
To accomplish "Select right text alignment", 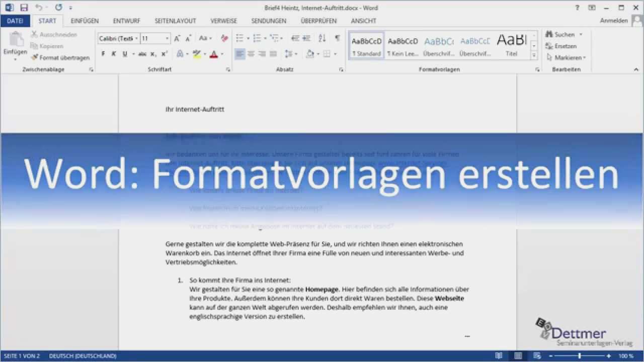I will pos(262,54).
